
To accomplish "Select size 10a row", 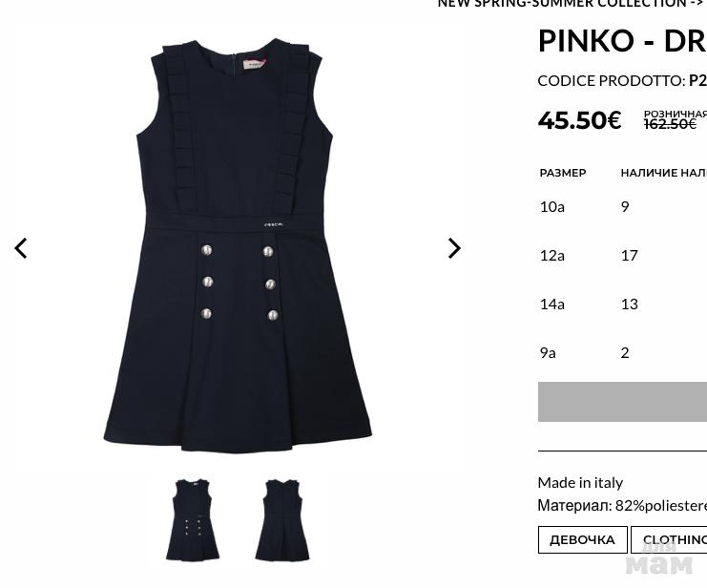I will tap(623, 207).
